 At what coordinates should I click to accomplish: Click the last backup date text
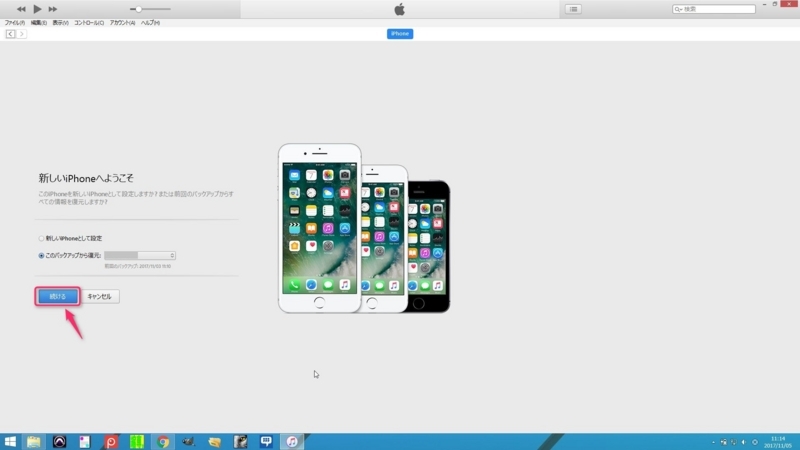(x=138, y=266)
